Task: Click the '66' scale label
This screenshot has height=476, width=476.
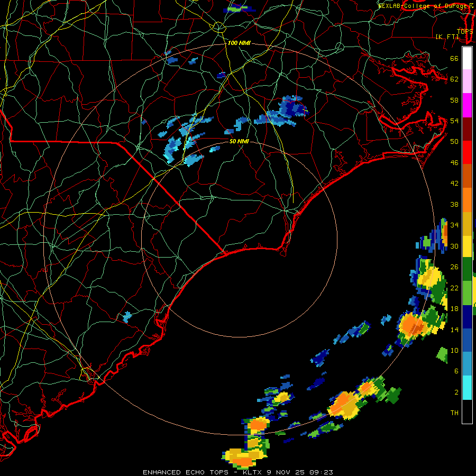Action: (454, 59)
